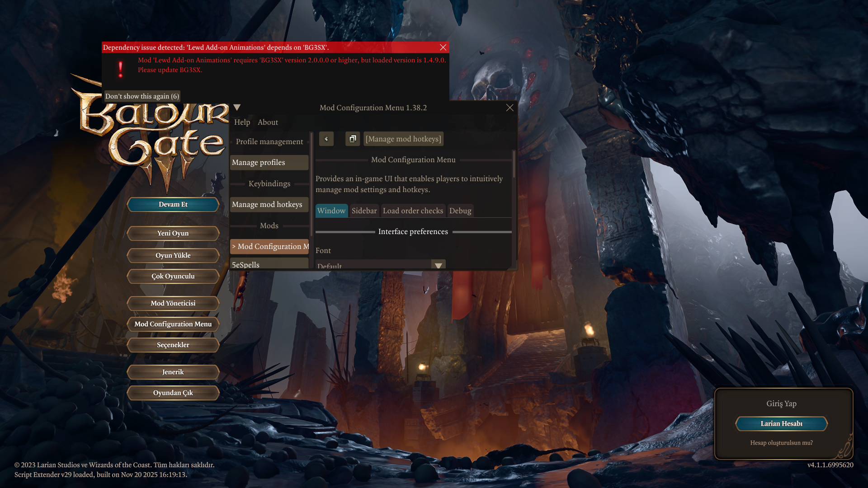
Task: Click the Mods section header in sidebar
Action: pyautogui.click(x=269, y=225)
